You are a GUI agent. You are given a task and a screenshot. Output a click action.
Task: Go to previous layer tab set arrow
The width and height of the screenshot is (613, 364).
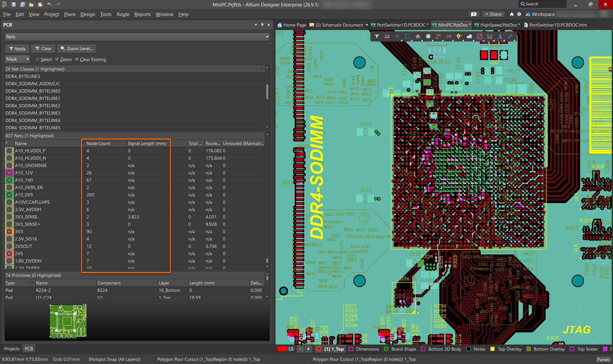tap(300, 349)
